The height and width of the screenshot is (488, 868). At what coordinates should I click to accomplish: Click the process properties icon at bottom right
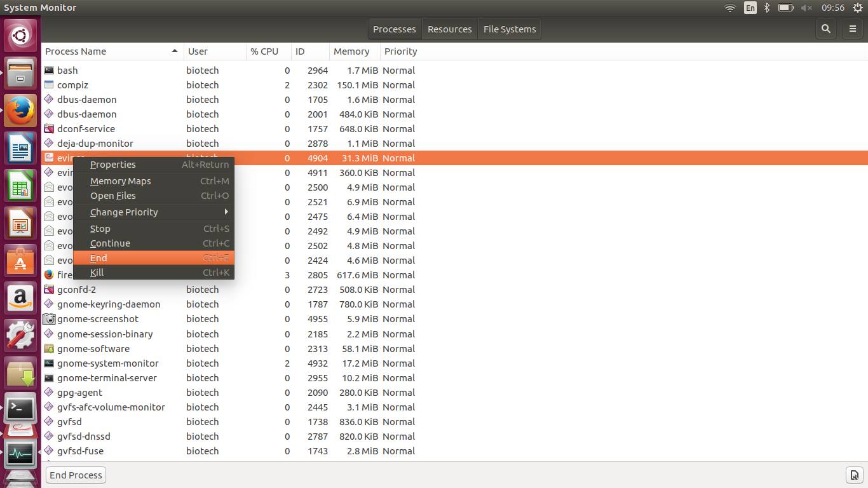[x=853, y=475]
